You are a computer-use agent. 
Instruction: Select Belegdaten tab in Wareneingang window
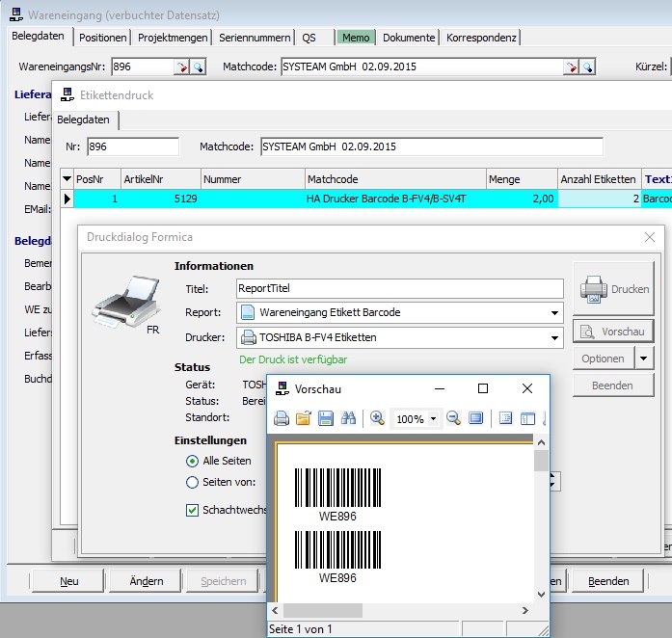click(x=39, y=36)
